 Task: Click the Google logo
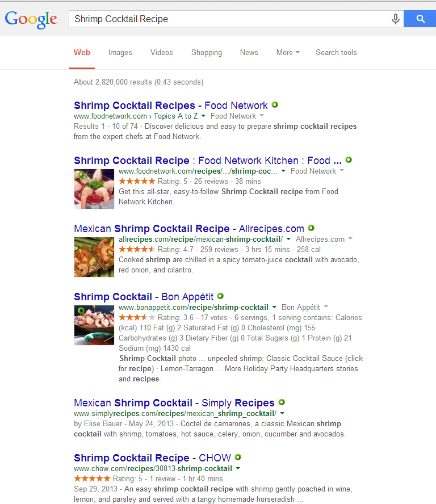point(31,19)
